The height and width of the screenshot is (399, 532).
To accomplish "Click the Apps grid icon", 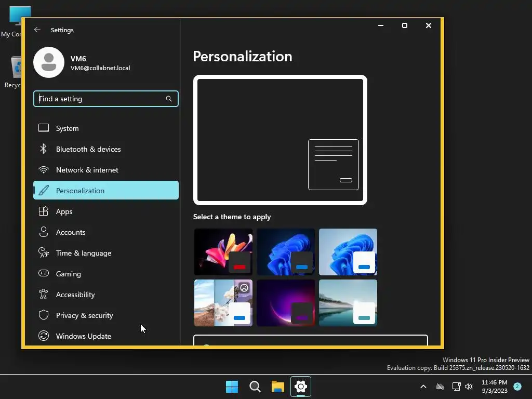I will (44, 211).
